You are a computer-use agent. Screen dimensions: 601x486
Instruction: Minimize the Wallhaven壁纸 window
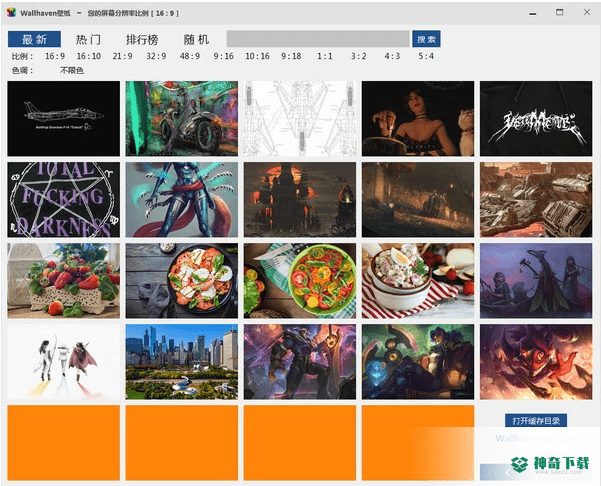[x=532, y=13]
